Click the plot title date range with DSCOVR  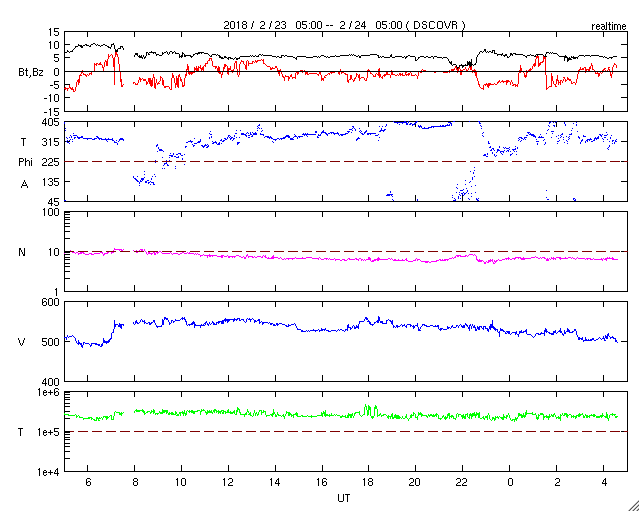[344, 25]
